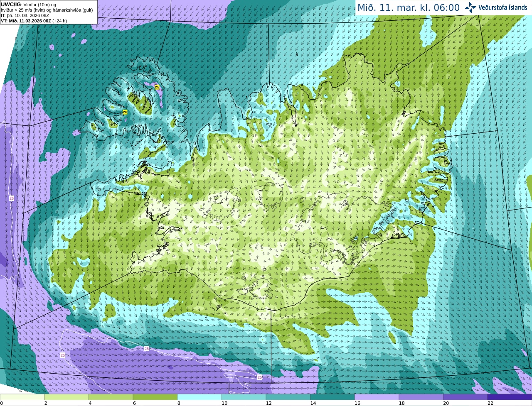The image size is (532, 406).
Task: Select the 10–12 m/s turquoise legend swatch
Action: [244, 397]
